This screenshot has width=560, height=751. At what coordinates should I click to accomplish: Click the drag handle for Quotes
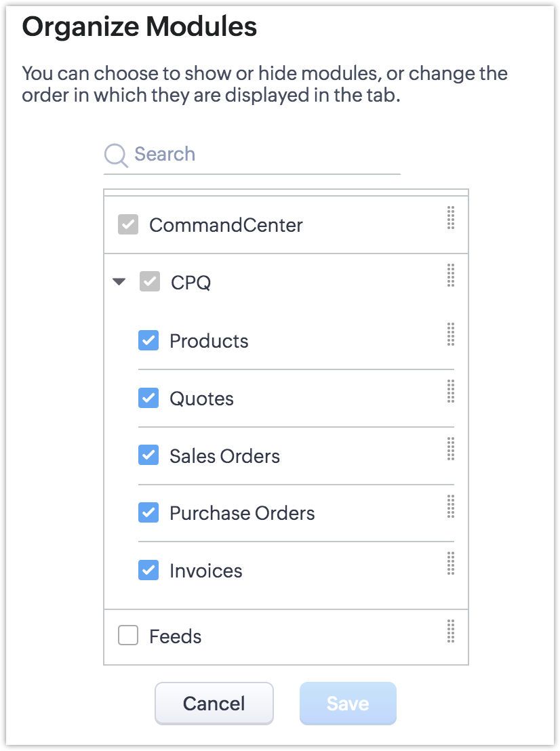tap(451, 391)
